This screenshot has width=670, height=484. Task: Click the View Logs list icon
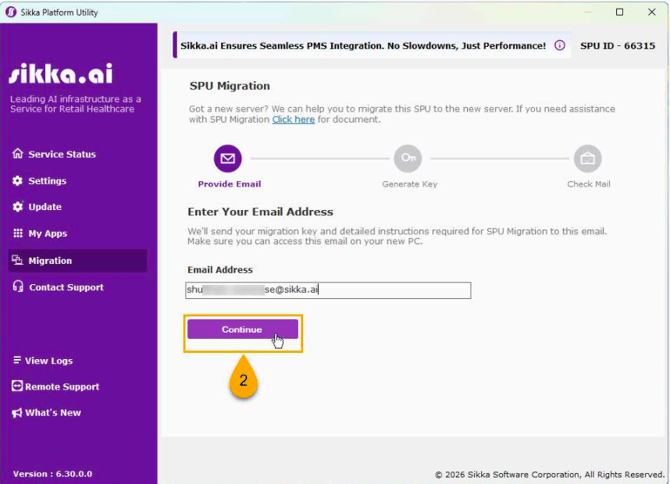click(x=17, y=361)
